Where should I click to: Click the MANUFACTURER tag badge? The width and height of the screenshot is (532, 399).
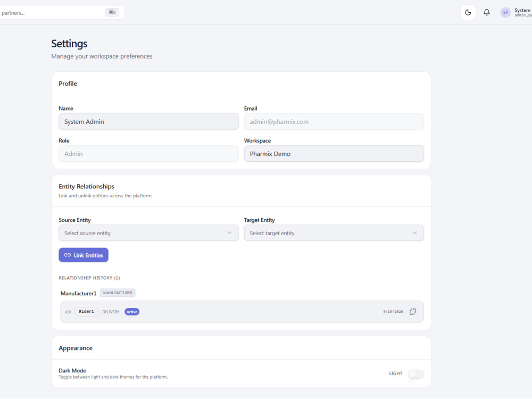[x=118, y=293]
